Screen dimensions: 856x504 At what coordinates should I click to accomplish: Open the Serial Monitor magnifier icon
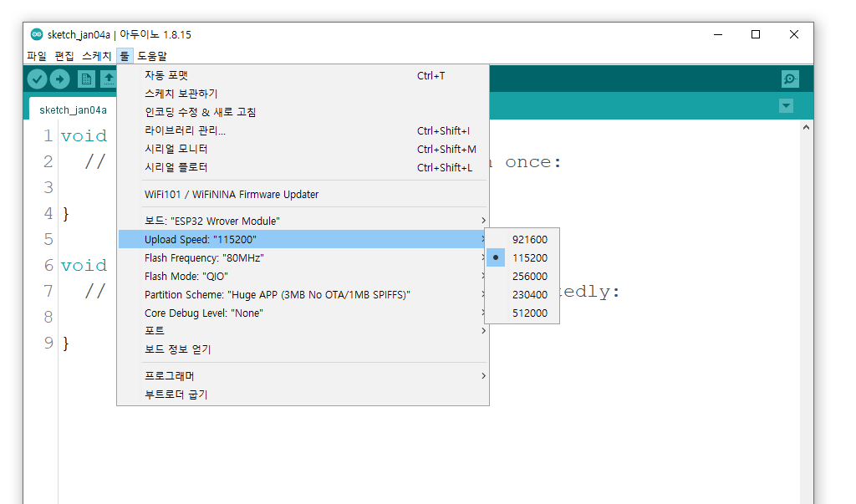coord(790,79)
